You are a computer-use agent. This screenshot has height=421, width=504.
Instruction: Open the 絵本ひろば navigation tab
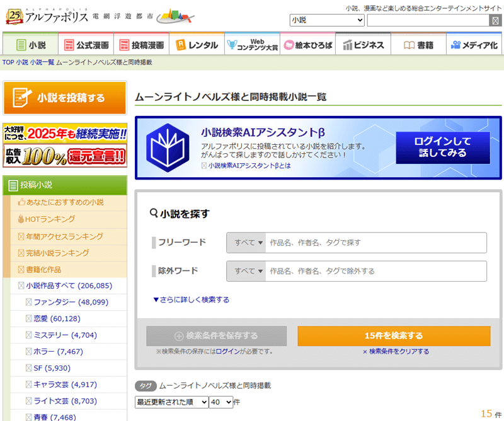click(x=308, y=45)
